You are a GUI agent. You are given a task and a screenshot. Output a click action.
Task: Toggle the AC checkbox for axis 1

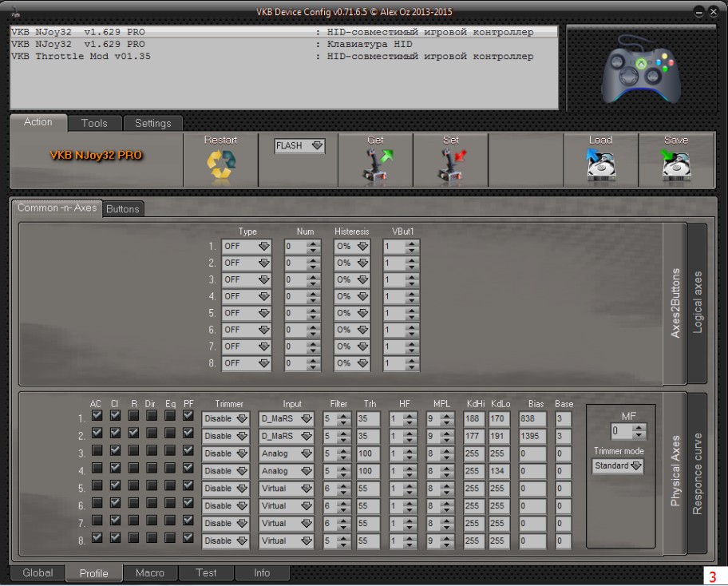coord(97,416)
